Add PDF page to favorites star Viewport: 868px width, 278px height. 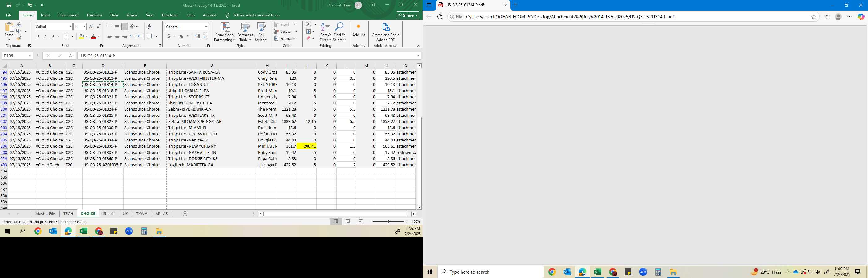click(814, 16)
